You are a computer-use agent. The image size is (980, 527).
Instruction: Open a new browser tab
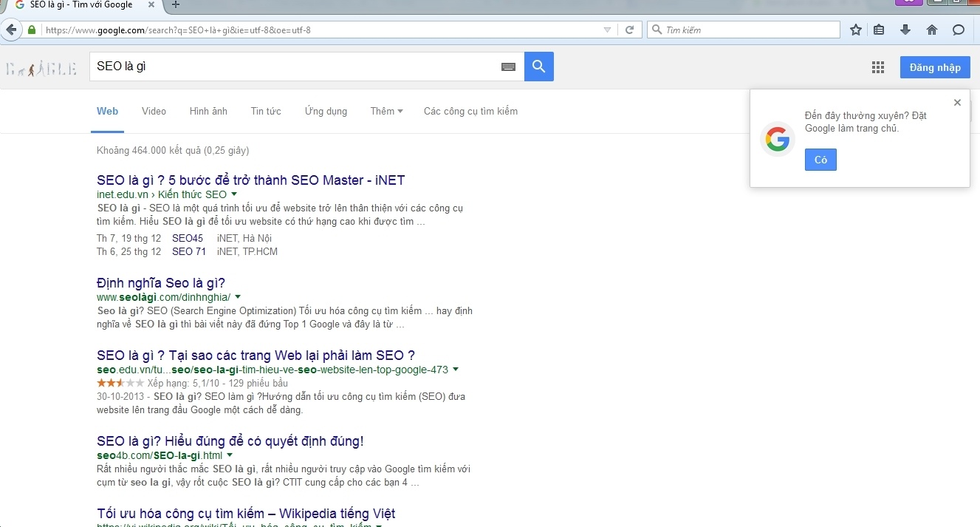click(175, 4)
